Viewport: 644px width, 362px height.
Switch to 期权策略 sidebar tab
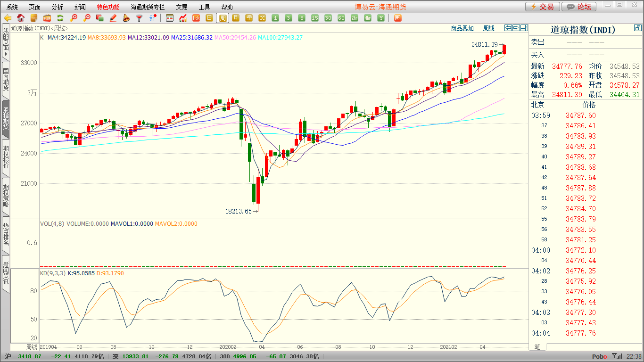pos(5,196)
